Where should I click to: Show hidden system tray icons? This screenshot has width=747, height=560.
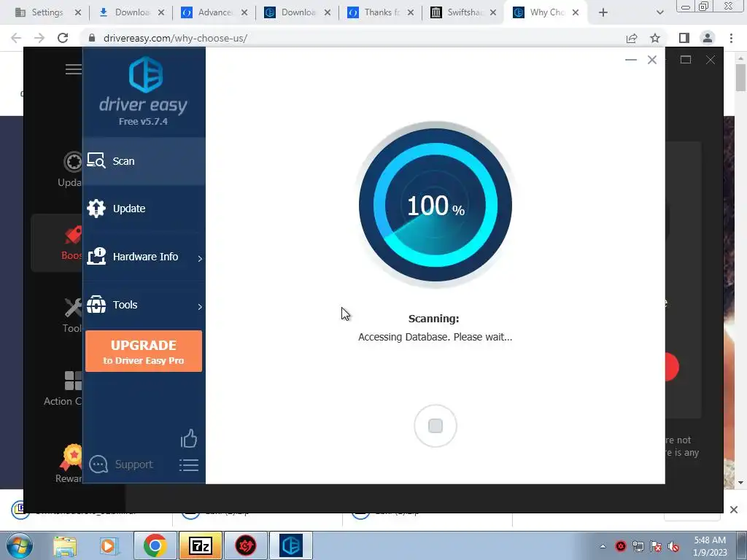click(x=603, y=546)
